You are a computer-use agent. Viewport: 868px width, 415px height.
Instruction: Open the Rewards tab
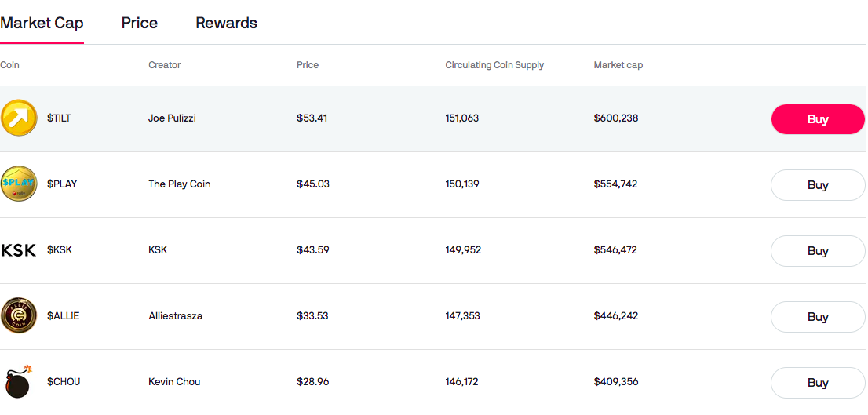click(226, 24)
